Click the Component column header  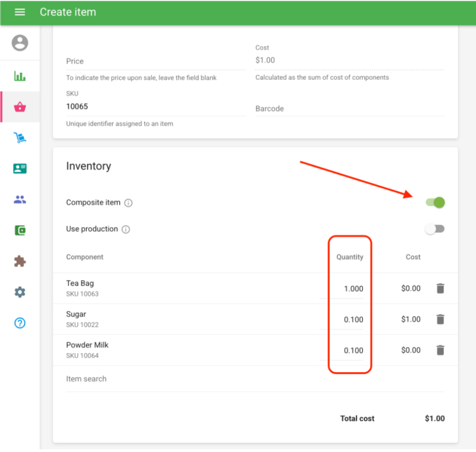point(84,257)
